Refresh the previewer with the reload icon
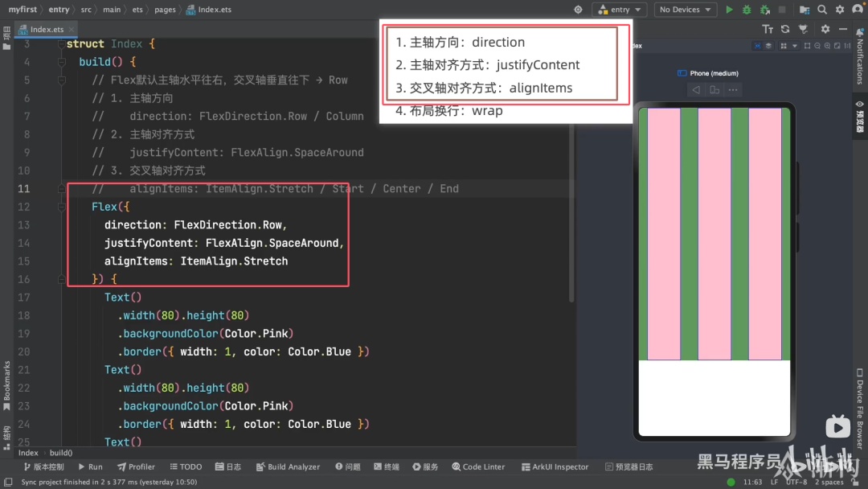 (785, 29)
